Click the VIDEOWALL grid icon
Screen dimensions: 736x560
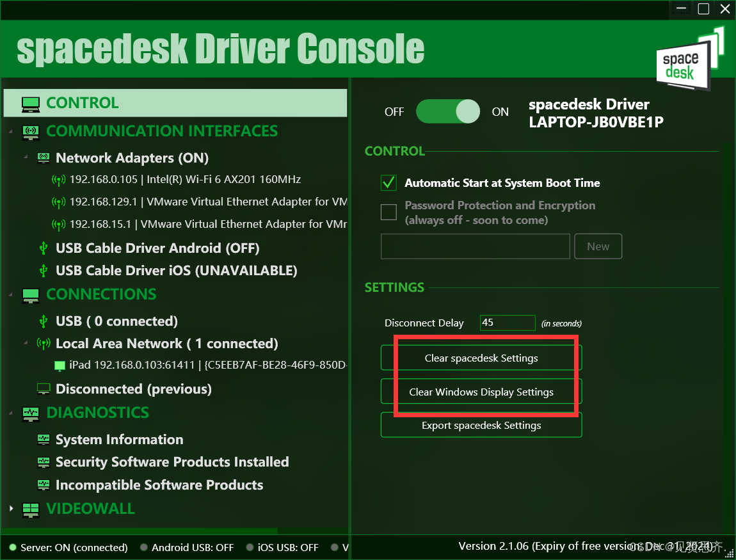pyautogui.click(x=31, y=510)
